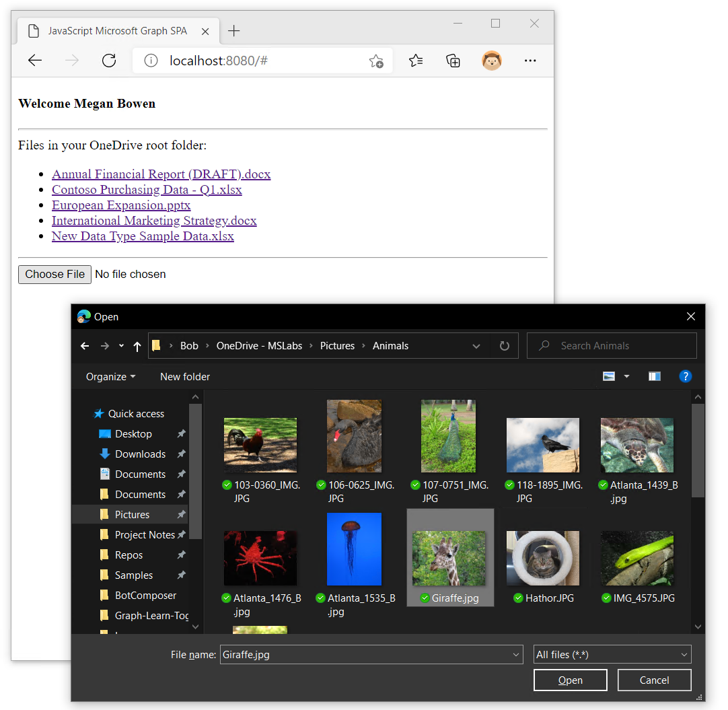Open the Organize dropdown
728x710 pixels.
(x=110, y=376)
